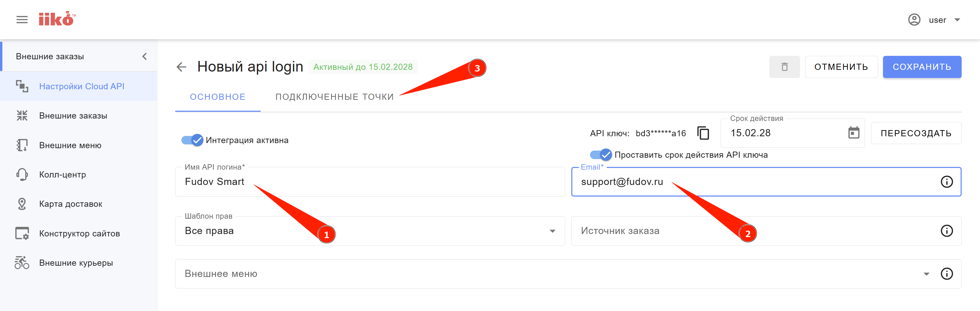Click the Пересоздать button
Viewport: 980px width, 311px height.
point(916,133)
